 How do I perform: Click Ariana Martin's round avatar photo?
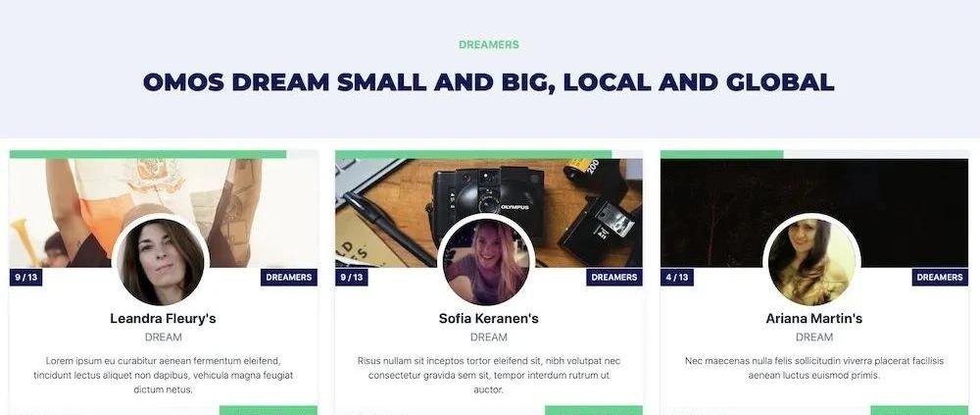(811, 262)
